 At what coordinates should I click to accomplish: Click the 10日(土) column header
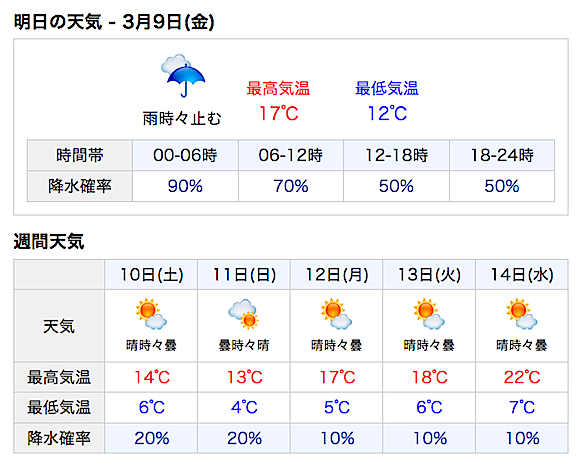(x=151, y=275)
